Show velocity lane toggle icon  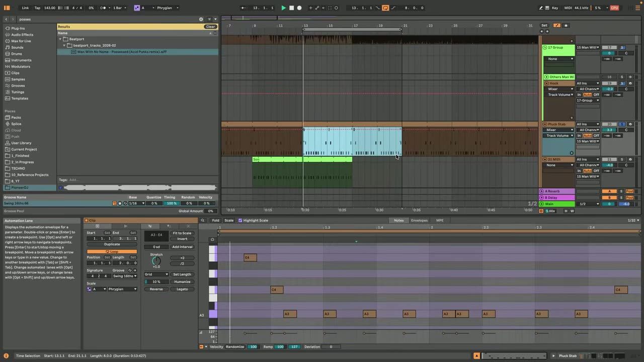(202, 346)
